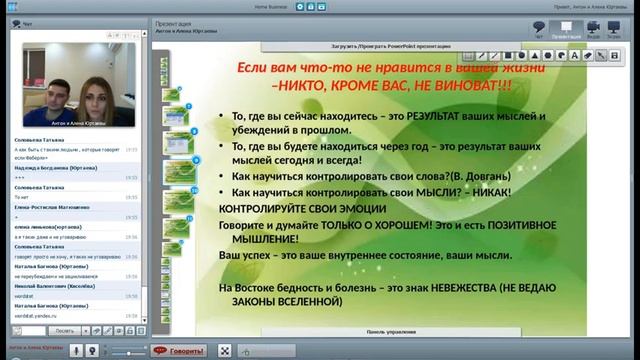Select the circle shape tool
Image resolution: width=640 pixels, height=360 pixels.
[x=521, y=56]
